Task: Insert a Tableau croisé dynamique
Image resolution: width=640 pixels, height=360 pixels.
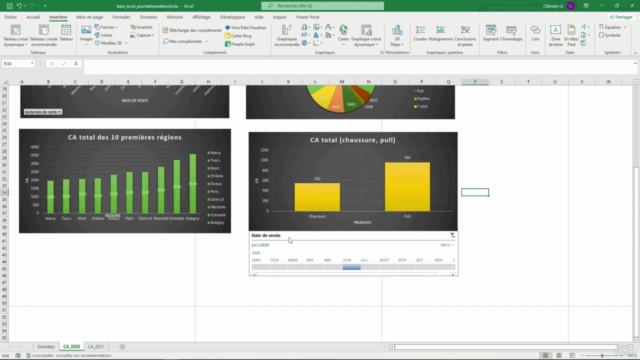Action: pos(16,35)
